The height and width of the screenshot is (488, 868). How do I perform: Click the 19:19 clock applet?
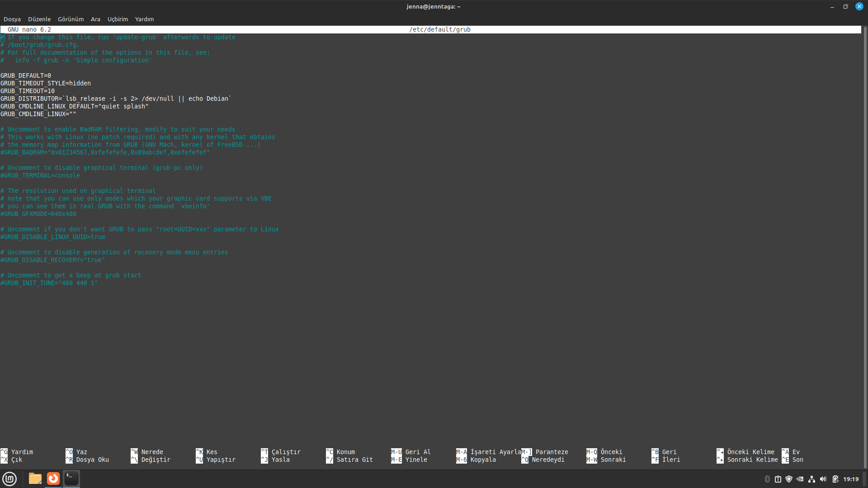[851, 479]
